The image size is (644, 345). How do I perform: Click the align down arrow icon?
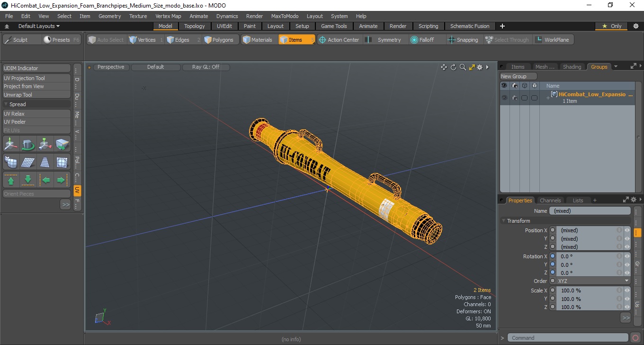pyautogui.click(x=28, y=180)
